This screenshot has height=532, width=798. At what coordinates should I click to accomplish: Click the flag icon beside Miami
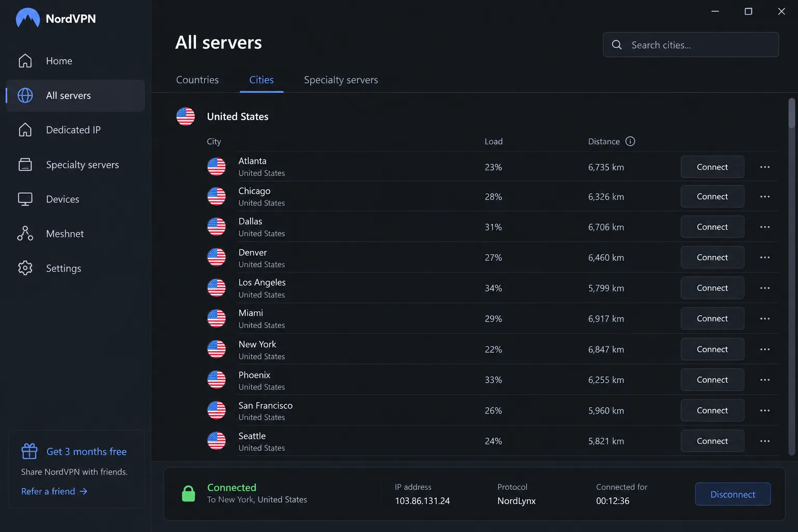[217, 318]
